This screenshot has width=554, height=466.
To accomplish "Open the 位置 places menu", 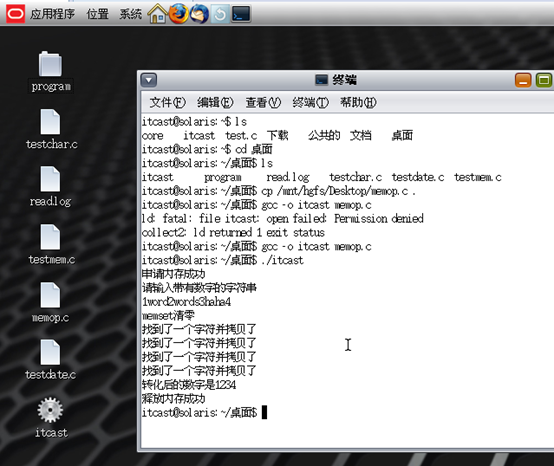I will [98, 14].
